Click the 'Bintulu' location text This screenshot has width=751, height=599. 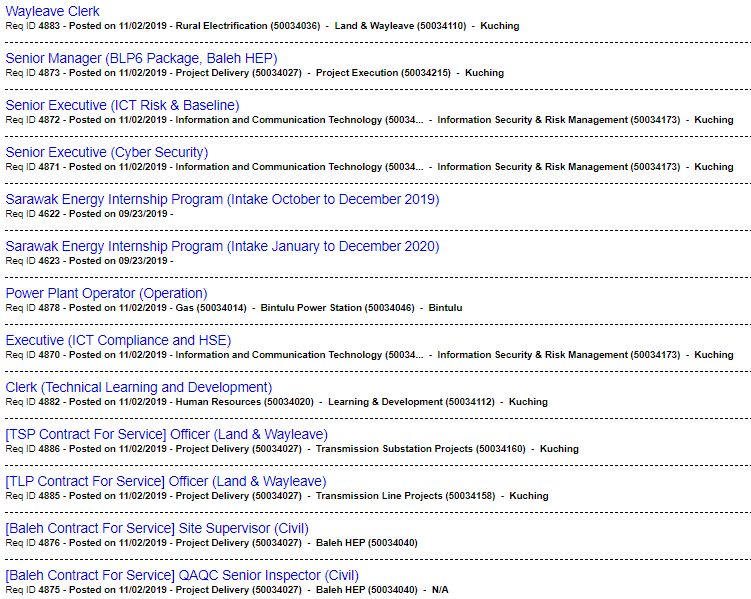pos(445,307)
